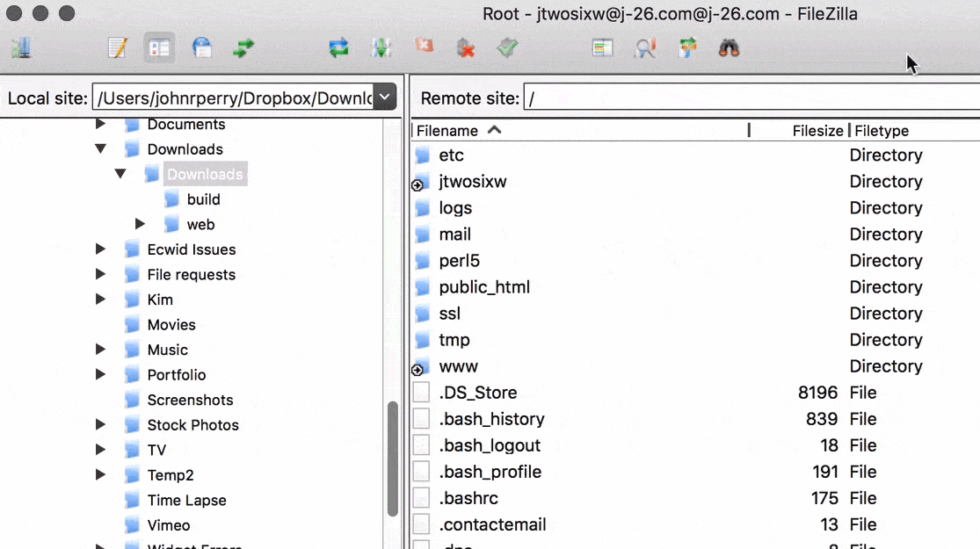
Task: Search files with binoculars icon
Action: pyautogui.click(x=729, y=47)
